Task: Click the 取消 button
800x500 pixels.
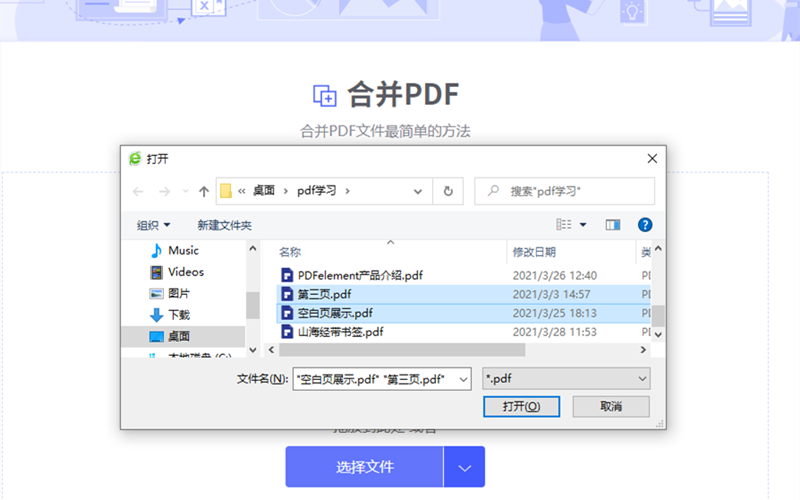Action: pos(611,406)
